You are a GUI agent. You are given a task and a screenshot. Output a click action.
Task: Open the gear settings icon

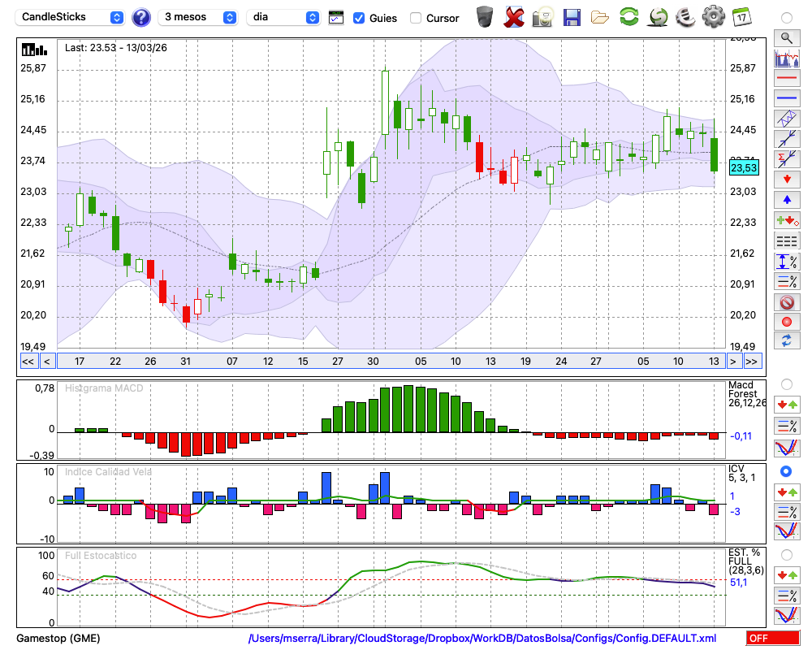click(713, 17)
